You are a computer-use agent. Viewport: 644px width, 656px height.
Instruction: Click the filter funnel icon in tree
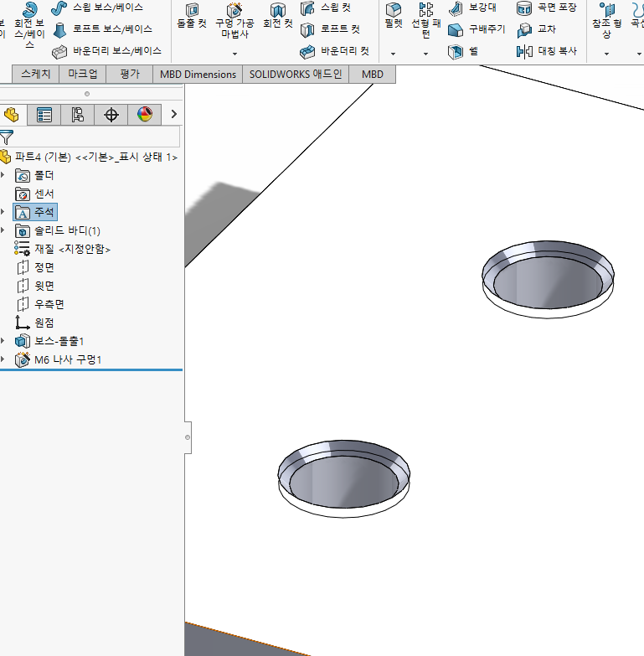[x=6, y=137]
